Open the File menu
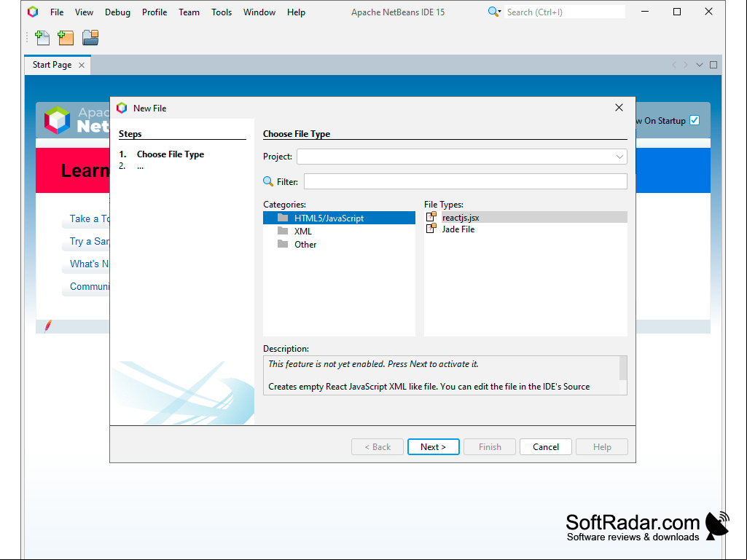This screenshot has width=747, height=560. pyautogui.click(x=57, y=12)
